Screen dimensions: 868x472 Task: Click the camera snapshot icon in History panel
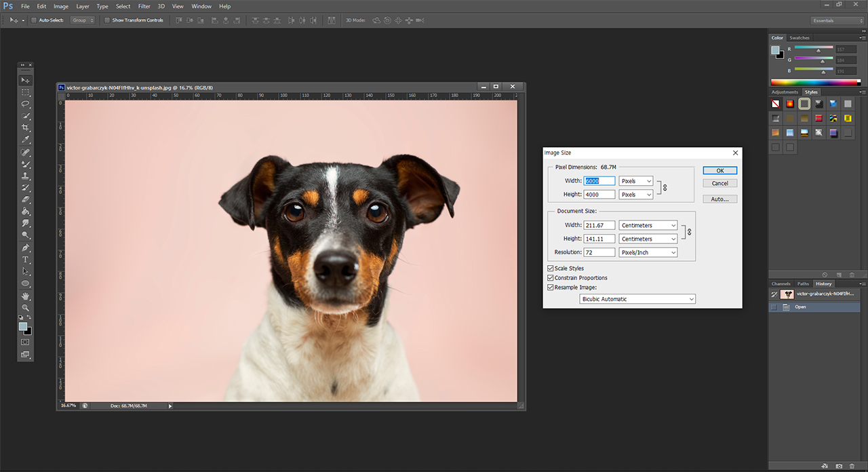coord(839,466)
